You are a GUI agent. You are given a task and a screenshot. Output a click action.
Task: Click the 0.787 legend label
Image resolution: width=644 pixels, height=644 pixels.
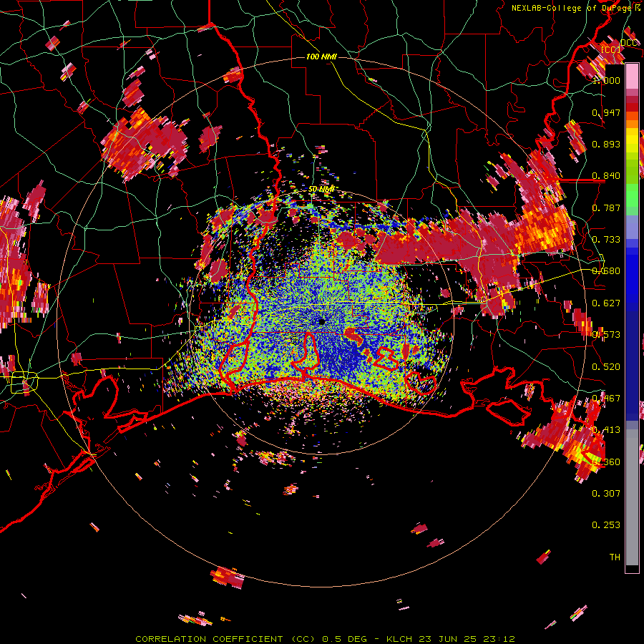click(x=607, y=208)
